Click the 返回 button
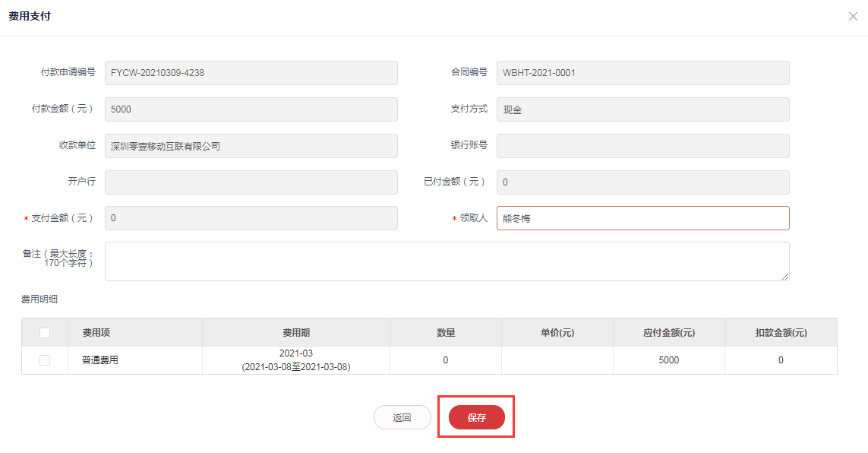This screenshot has width=868, height=453. pyautogui.click(x=402, y=417)
